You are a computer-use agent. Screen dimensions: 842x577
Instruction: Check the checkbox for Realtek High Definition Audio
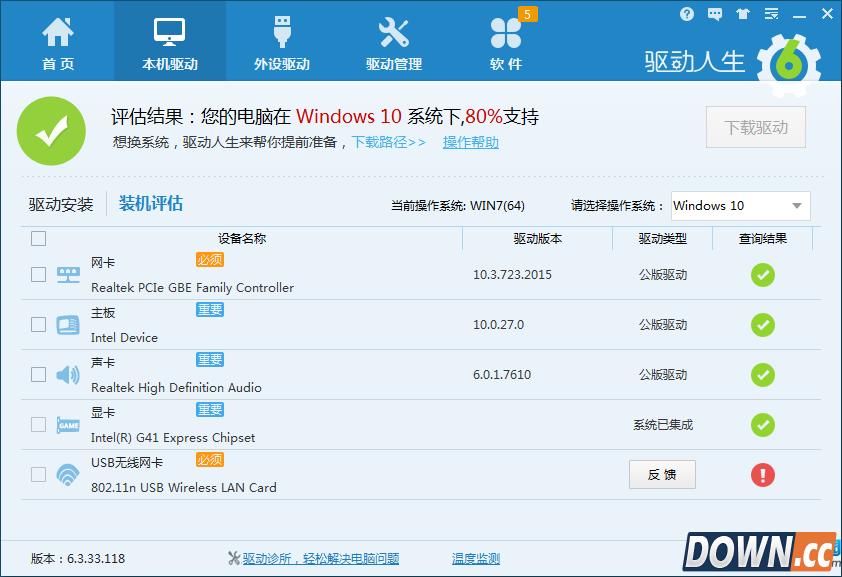(38, 374)
